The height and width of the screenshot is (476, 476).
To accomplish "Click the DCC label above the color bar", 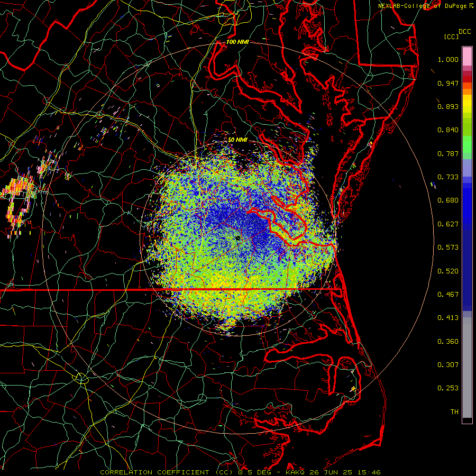I will coord(464,32).
